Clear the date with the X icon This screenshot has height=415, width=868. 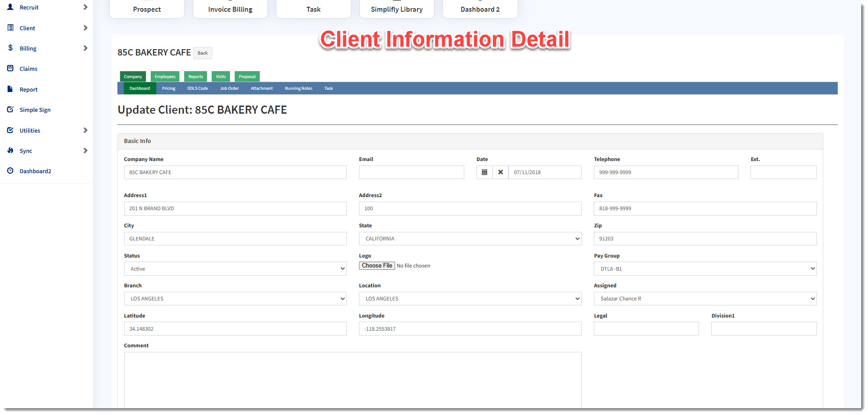(500, 172)
